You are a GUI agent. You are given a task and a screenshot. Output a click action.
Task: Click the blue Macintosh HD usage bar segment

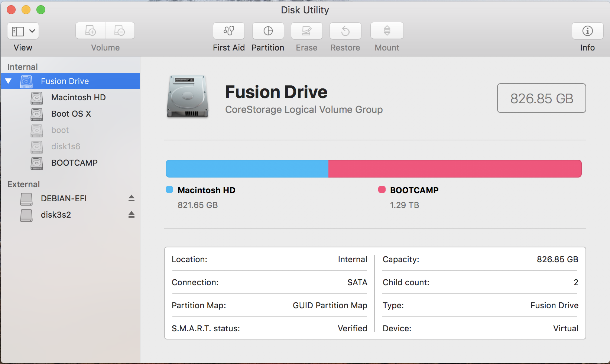(x=247, y=169)
